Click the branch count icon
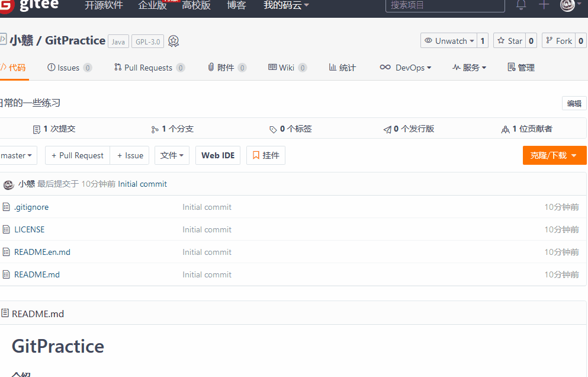The height and width of the screenshot is (377, 588). pos(155,130)
